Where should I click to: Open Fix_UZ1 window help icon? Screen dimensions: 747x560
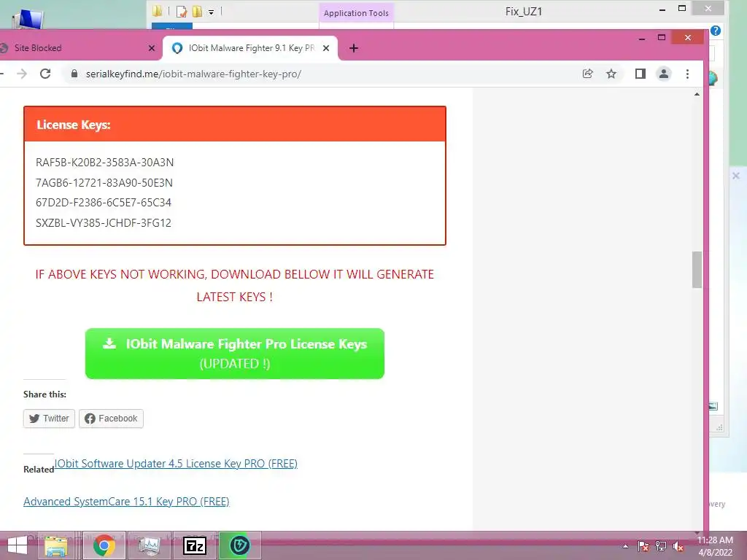[x=716, y=31]
